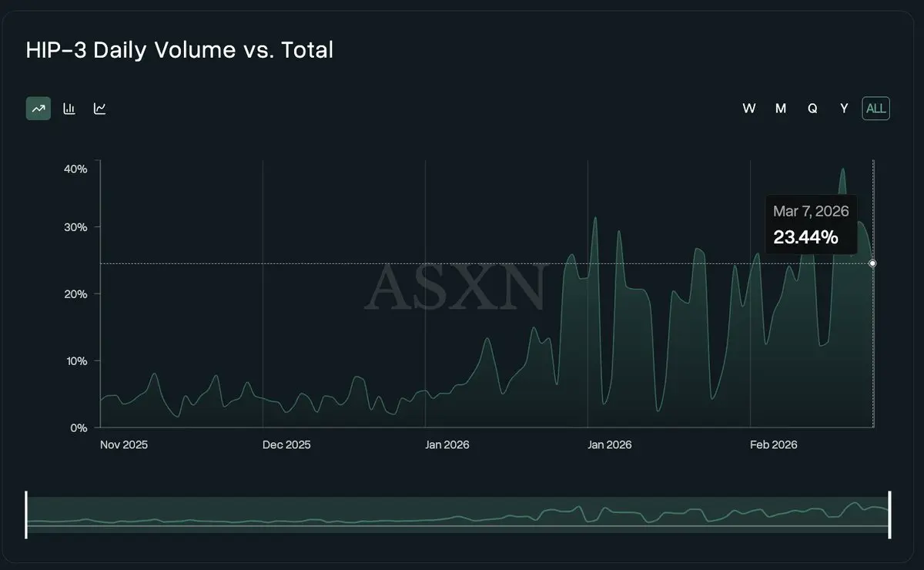Switch to the cumulative line chart icon
924x570 pixels.
[100, 109]
